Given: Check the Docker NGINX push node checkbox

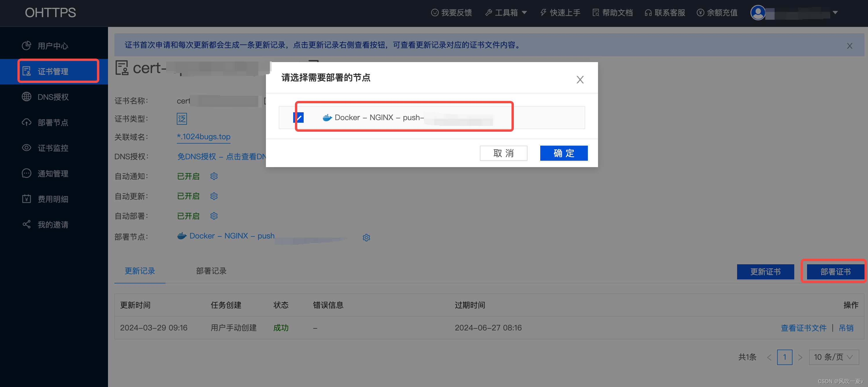Looking at the screenshot, I should click(x=298, y=117).
